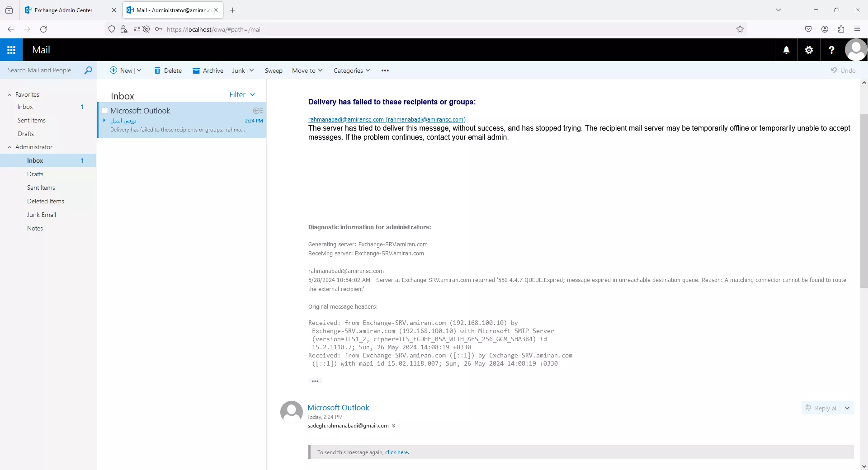This screenshot has width=868, height=470.
Task: Collapse the Favorites section
Action: 9,94
